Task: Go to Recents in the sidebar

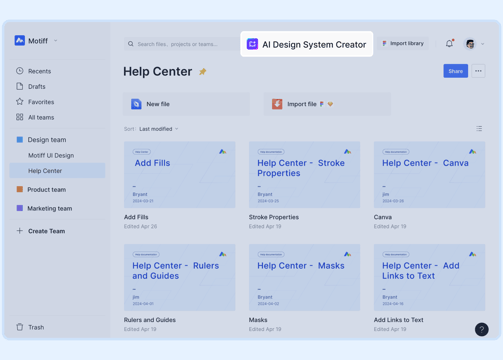Action: tap(33, 71)
